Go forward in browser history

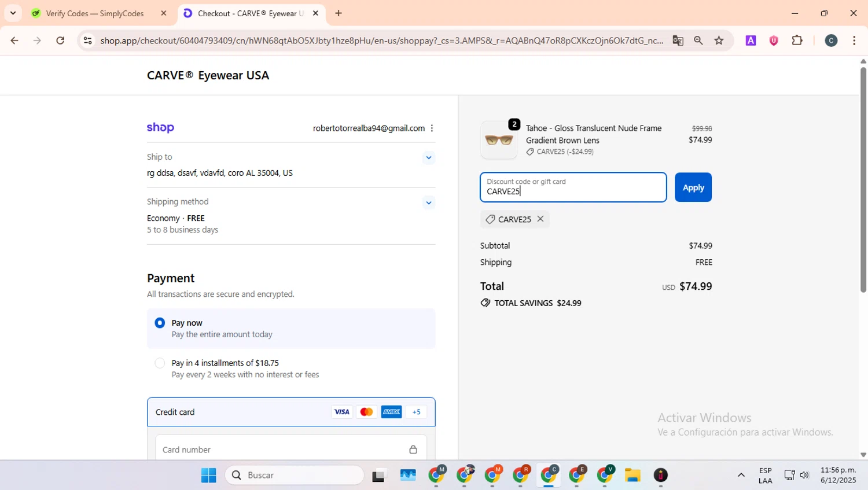tap(37, 40)
